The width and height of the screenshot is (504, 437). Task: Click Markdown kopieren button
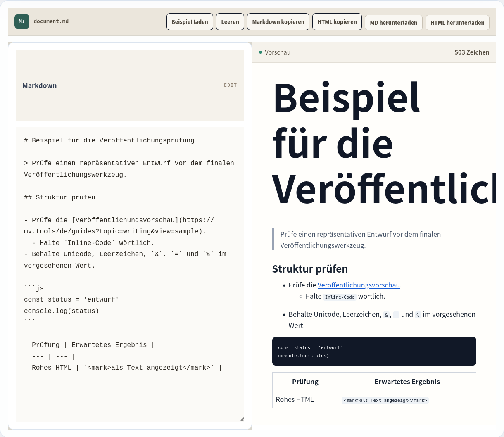point(278,22)
